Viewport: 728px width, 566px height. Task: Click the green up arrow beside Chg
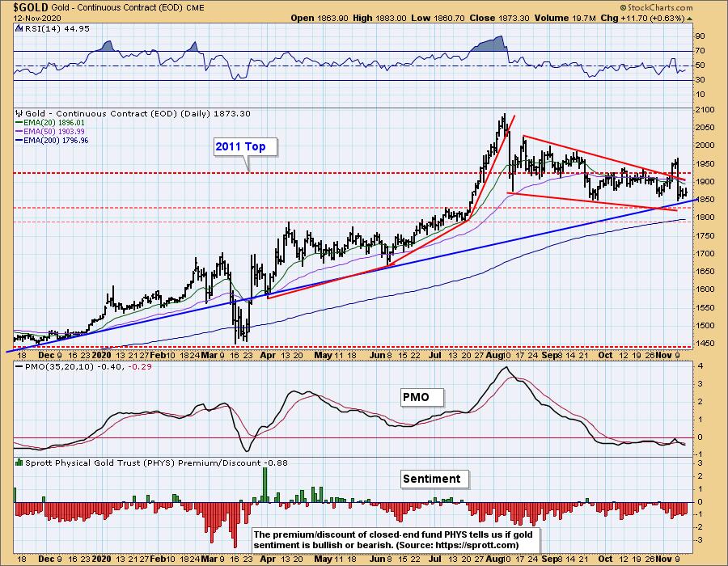click(x=689, y=19)
